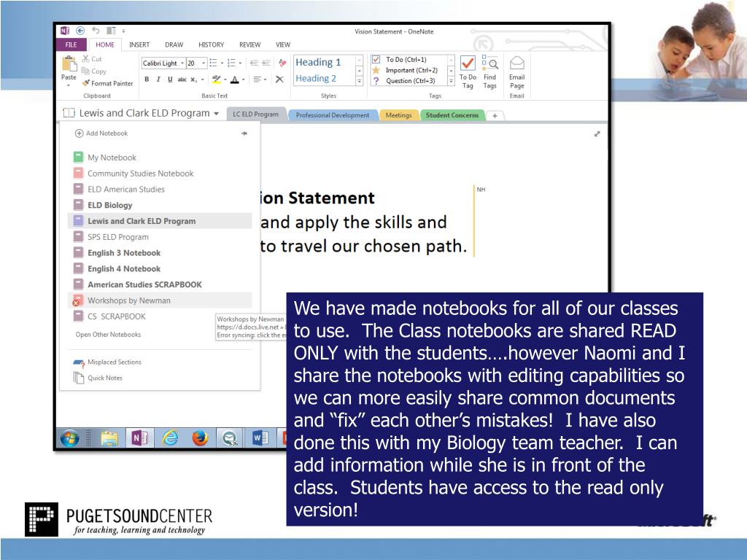This screenshot has width=747, height=560.
Task: Open the Paste options dropdown arrow
Action: tap(69, 85)
